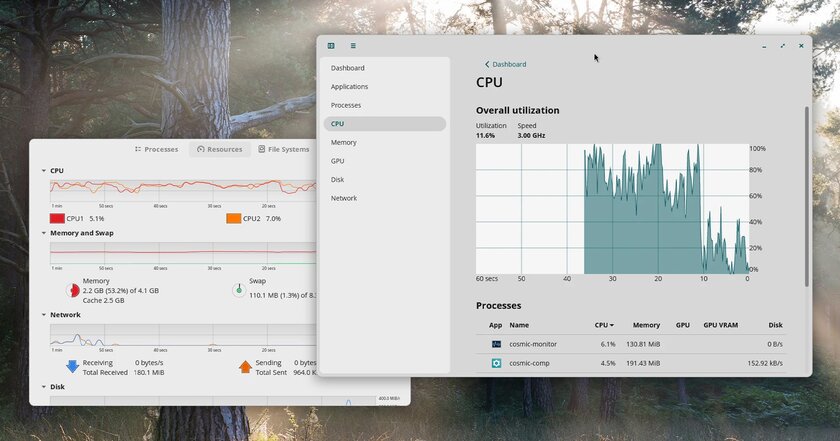Click the blue Receiving arrow icon
This screenshot has height=441, width=840.
click(x=72, y=367)
